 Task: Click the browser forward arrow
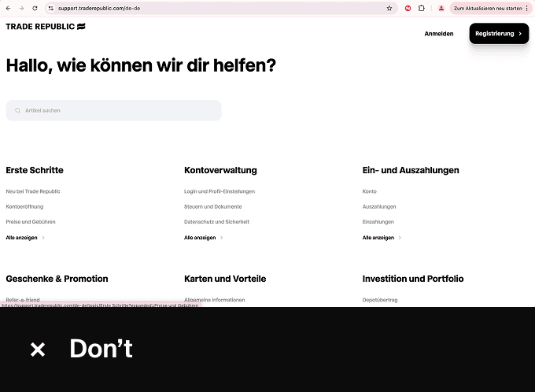(x=21, y=8)
